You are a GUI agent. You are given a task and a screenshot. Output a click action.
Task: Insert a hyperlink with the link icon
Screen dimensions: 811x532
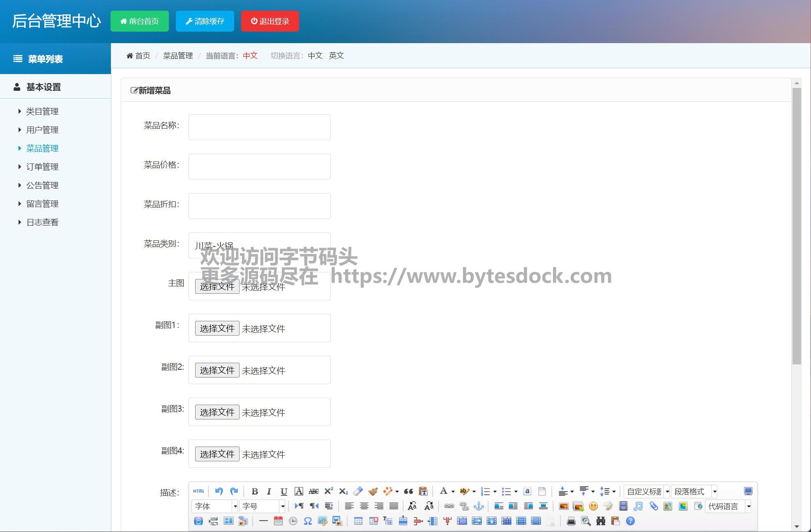[449, 506]
